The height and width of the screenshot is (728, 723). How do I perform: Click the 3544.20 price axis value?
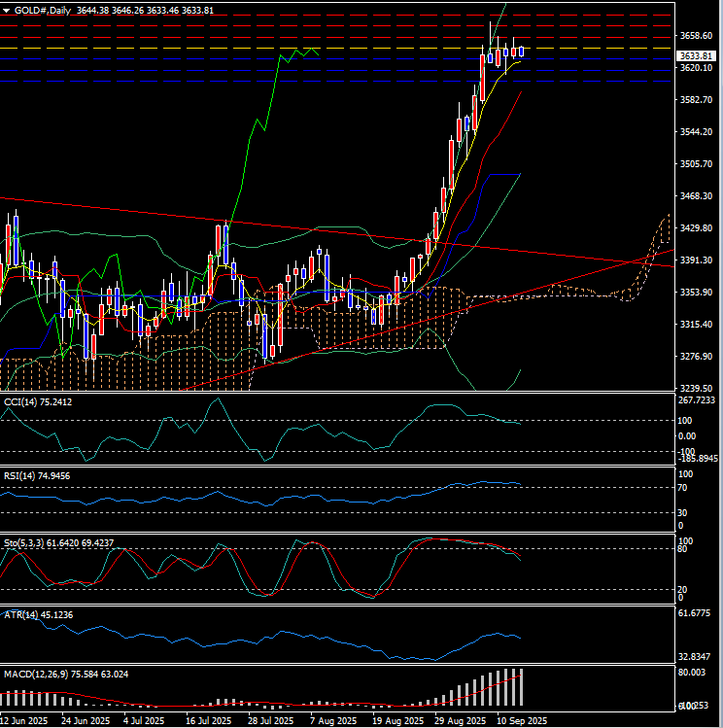click(x=696, y=132)
